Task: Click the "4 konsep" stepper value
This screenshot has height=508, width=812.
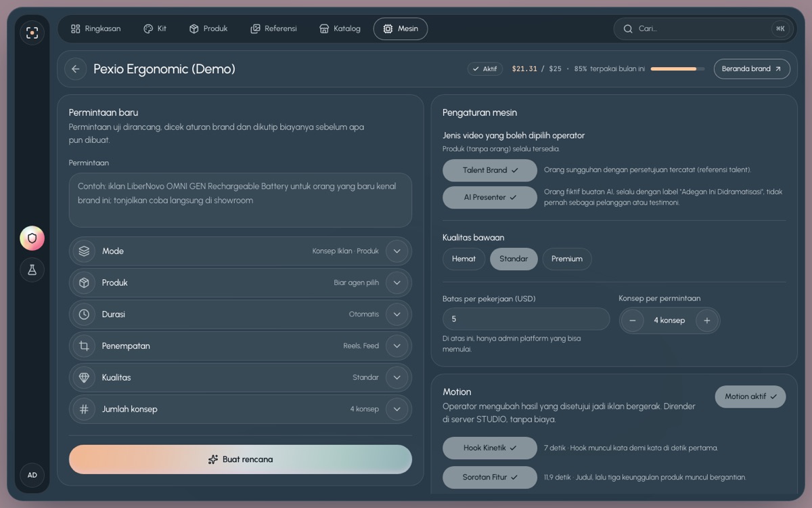Action: pyautogui.click(x=669, y=320)
